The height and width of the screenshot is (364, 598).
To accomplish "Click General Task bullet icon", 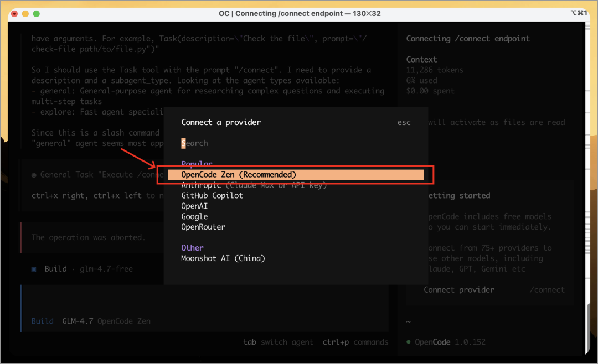I will pos(34,175).
